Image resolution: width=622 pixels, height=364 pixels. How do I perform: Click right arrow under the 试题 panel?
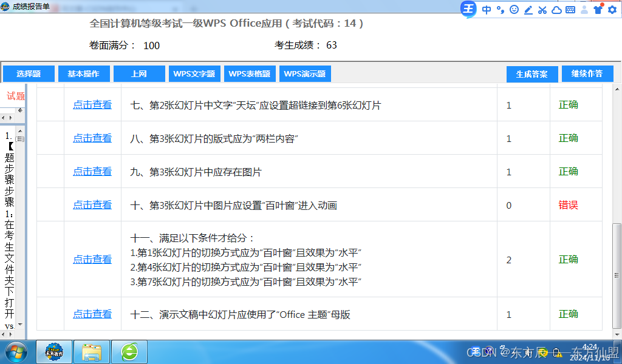11,118
